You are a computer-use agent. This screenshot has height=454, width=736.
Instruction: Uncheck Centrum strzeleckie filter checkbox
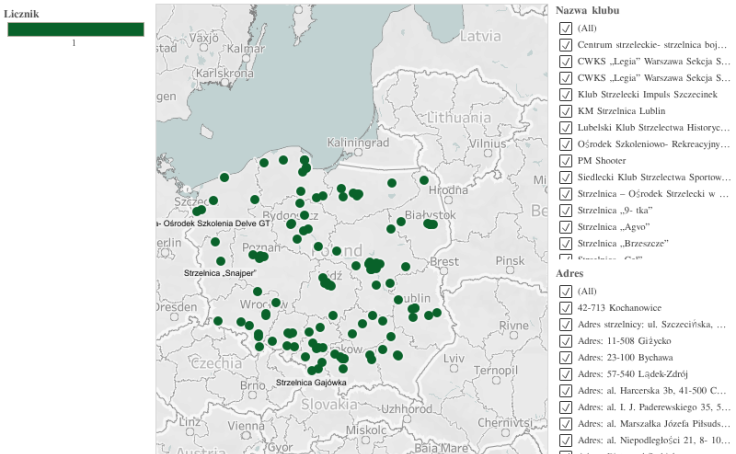coord(566,45)
